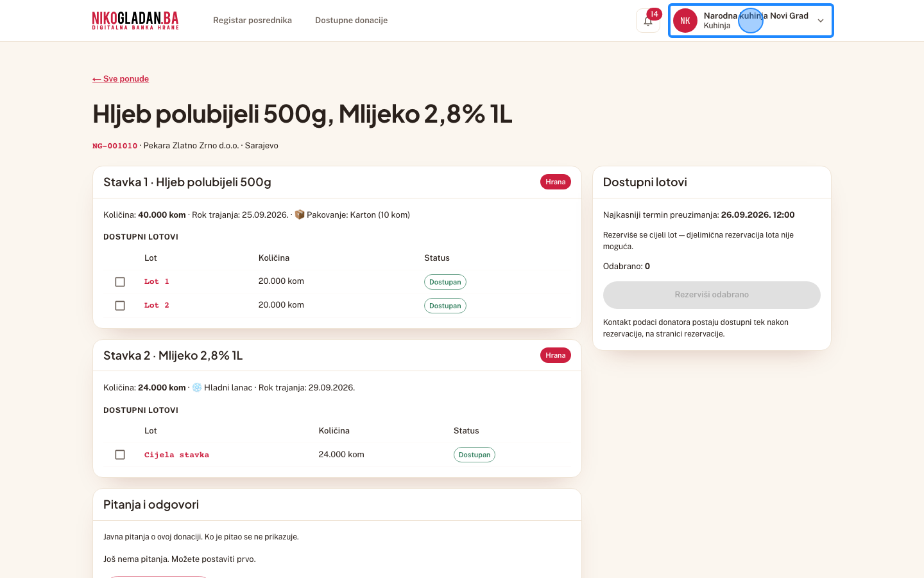Open Registar posrednika in the navigation
924x578 pixels.
pos(252,21)
